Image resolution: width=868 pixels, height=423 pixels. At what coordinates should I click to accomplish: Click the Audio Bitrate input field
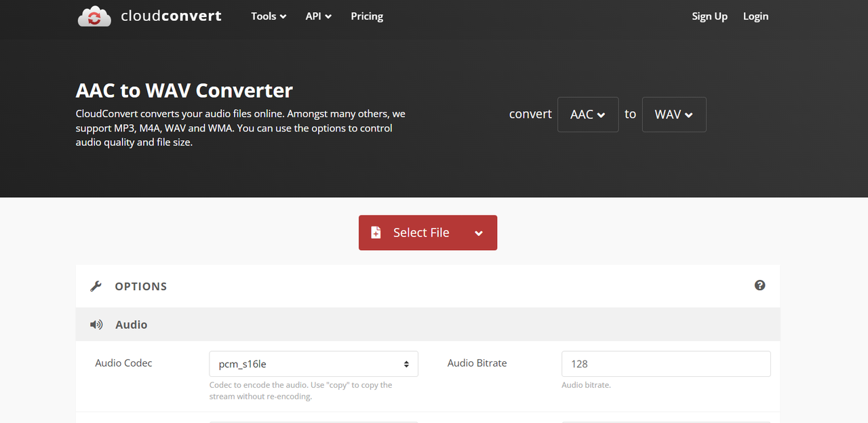[666, 364]
